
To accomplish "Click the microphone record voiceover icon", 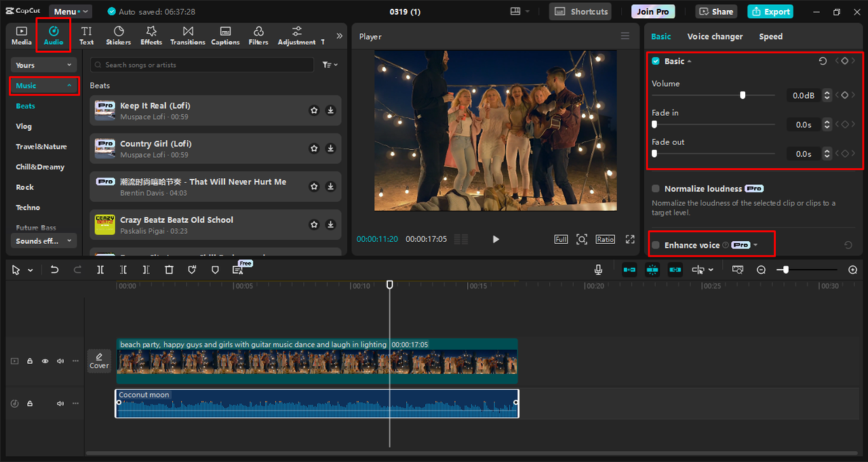I will coord(598,270).
